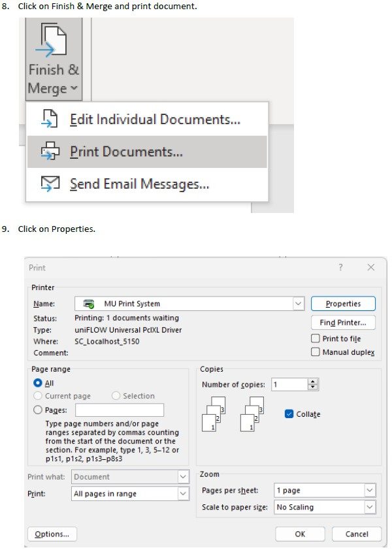
Task: Select Send Email Messages menu entry
Action: [x=140, y=184]
